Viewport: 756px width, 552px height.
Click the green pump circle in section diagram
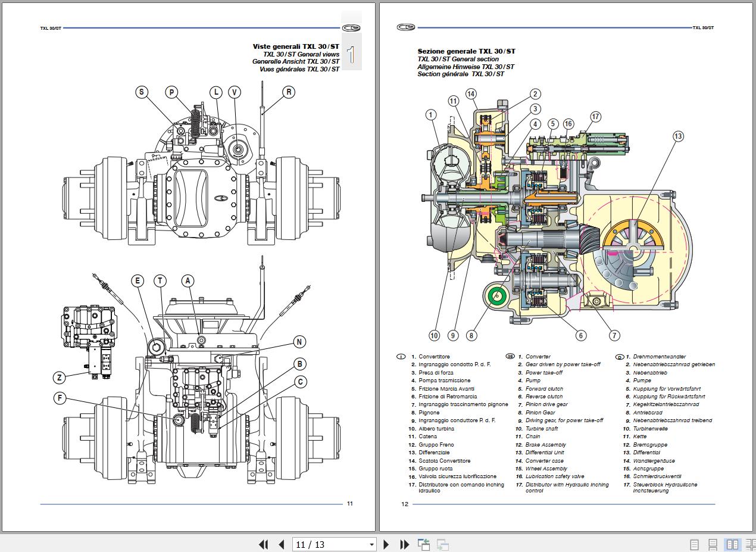[x=495, y=295]
